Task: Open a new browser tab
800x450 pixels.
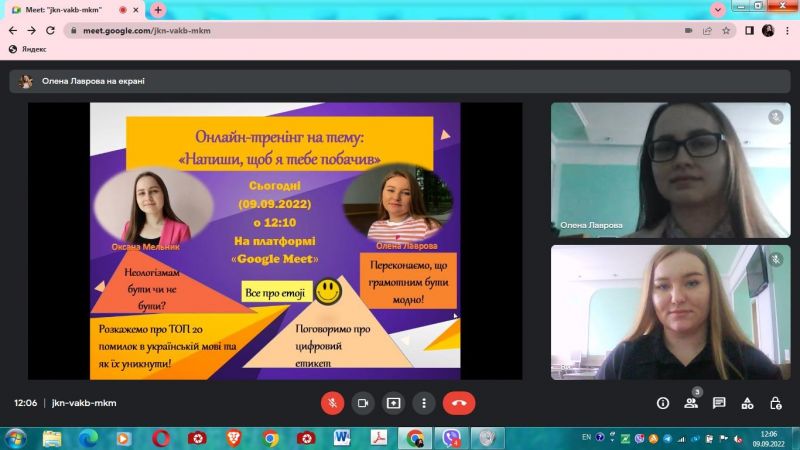Action: tap(158, 10)
